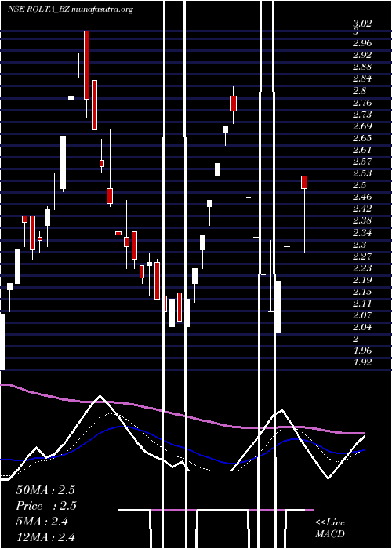This screenshot has width=392, height=549.
Task: Click the 2.07 price level label
Action: click(x=362, y=315)
